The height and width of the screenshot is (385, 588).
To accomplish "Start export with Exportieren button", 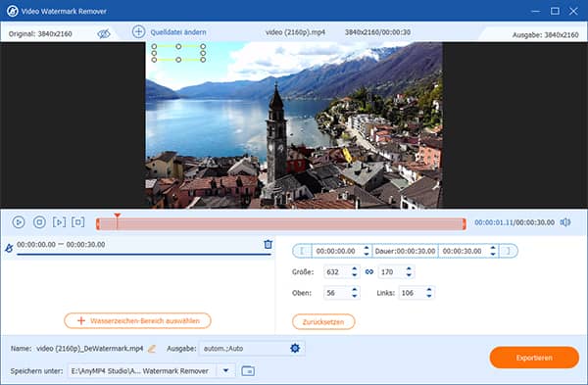I will (x=534, y=358).
